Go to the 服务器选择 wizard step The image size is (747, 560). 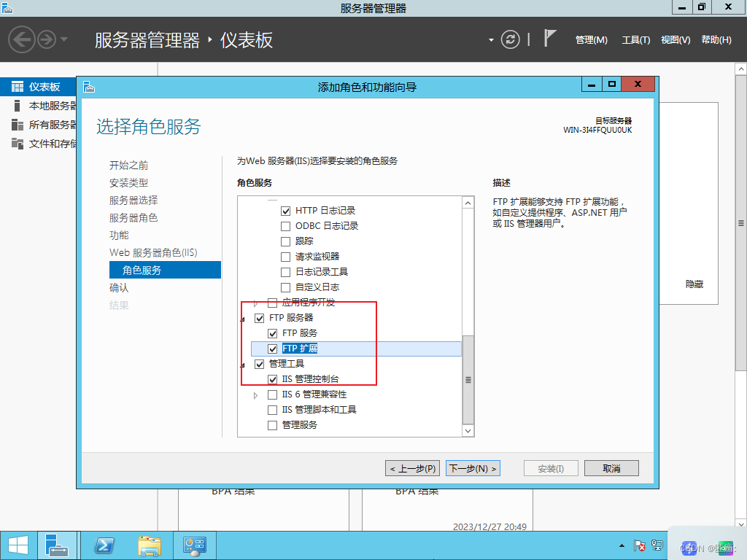(133, 201)
